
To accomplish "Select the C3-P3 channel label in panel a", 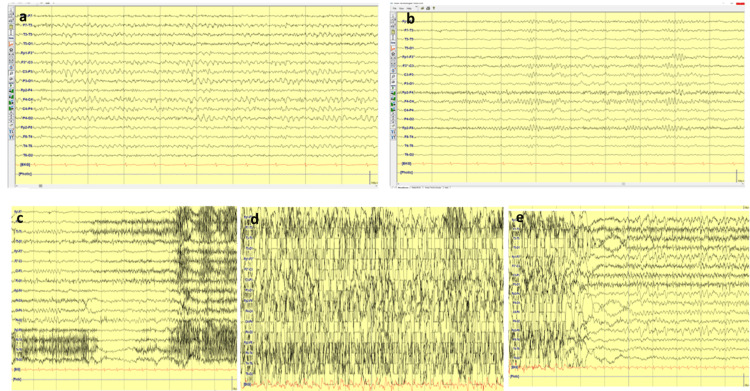I will 28,71.
